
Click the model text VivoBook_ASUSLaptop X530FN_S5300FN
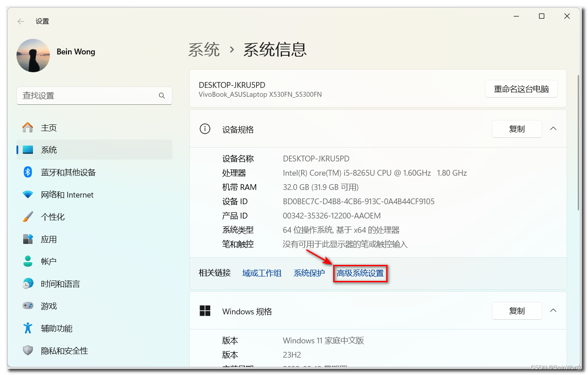(260, 95)
